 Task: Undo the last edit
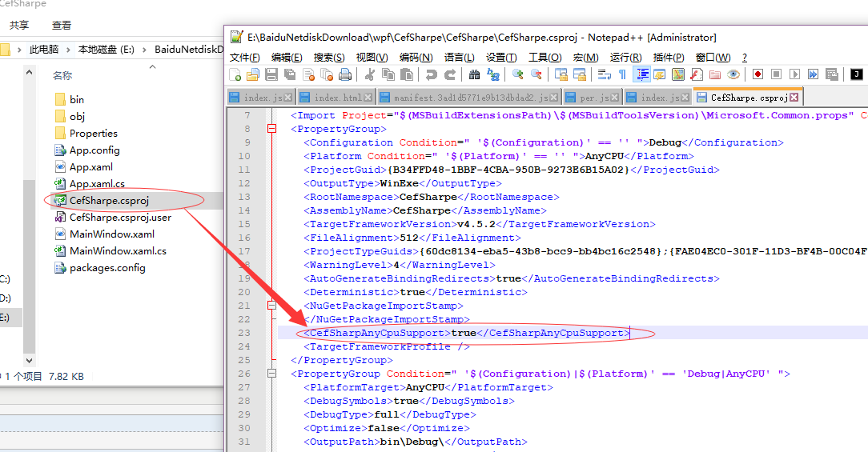click(x=432, y=74)
